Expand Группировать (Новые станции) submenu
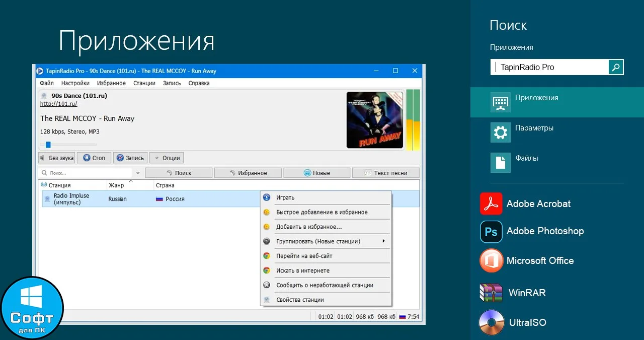Screen dimensions: 644x340 click(x=326, y=241)
